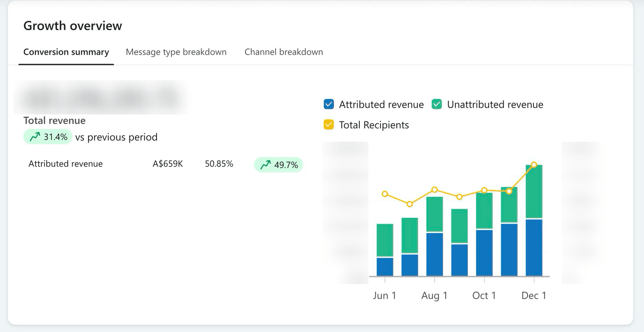The image size is (644, 332).
Task: Uncheck the Attributed revenue checkbox
Action: click(x=329, y=104)
